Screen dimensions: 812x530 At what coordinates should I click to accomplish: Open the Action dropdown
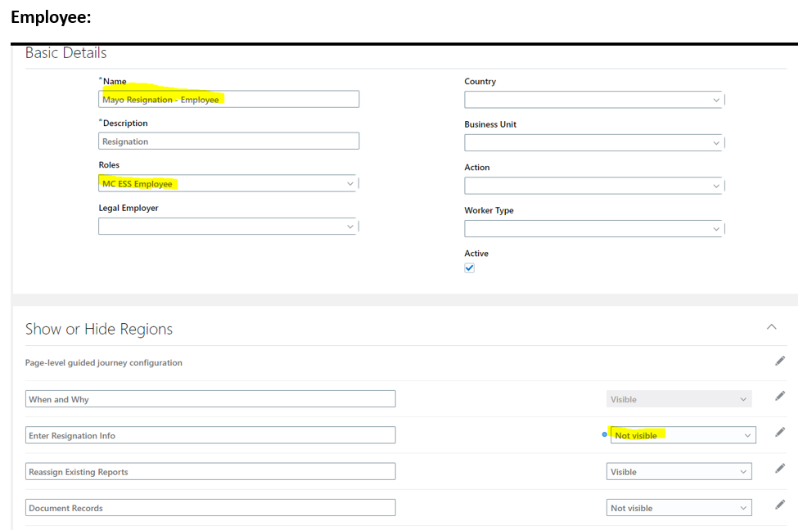593,186
